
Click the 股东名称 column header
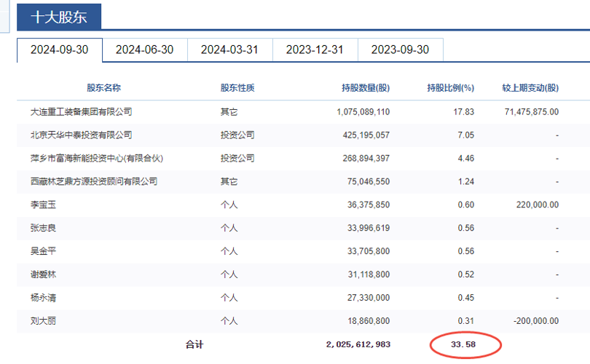tap(104, 88)
